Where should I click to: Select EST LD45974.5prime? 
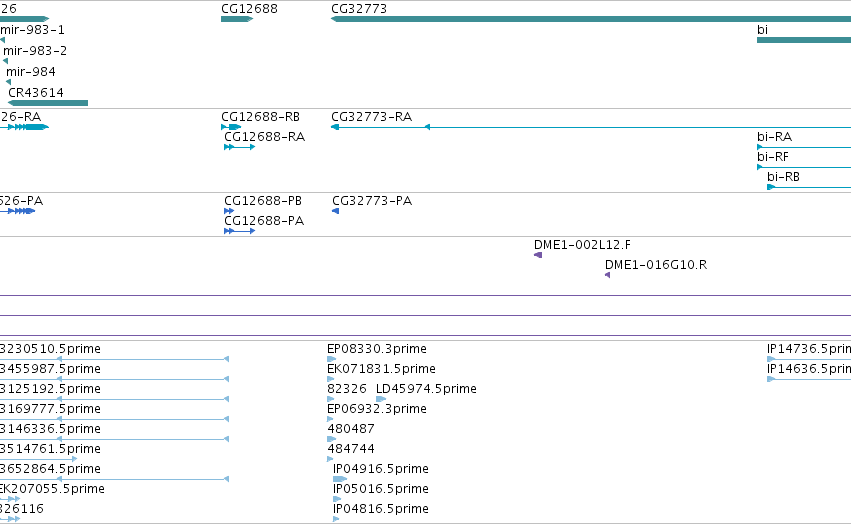[381, 399]
